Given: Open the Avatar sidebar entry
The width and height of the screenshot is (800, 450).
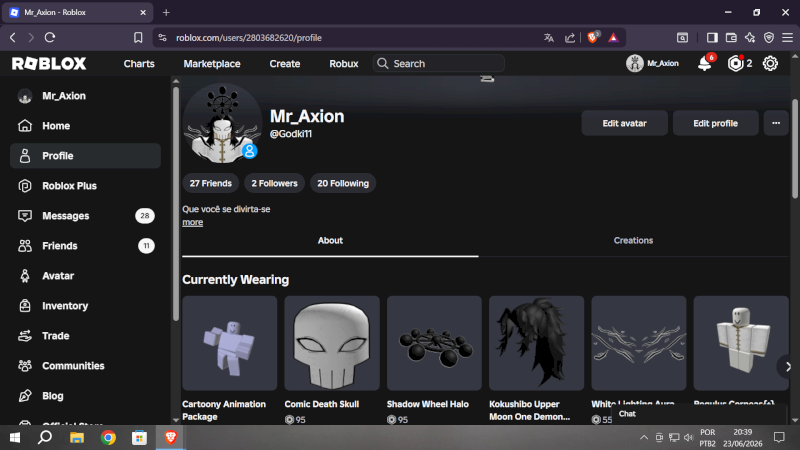Looking at the screenshot, I should pos(85,276).
